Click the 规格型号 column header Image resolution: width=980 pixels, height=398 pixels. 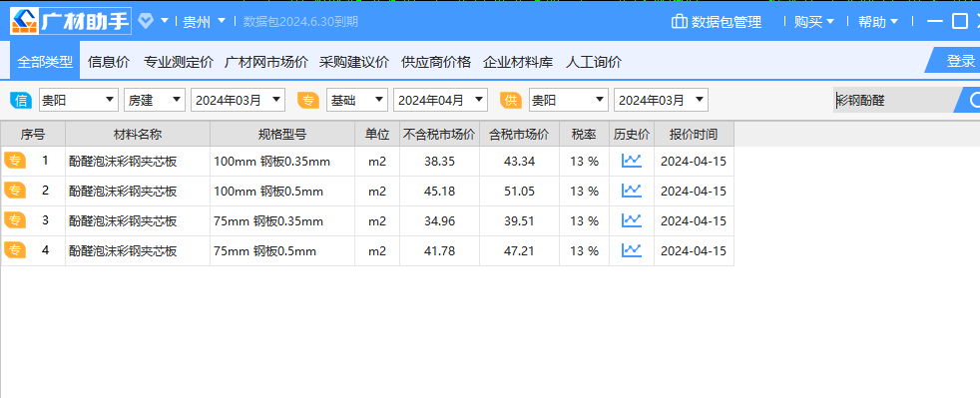pyautogui.click(x=282, y=135)
